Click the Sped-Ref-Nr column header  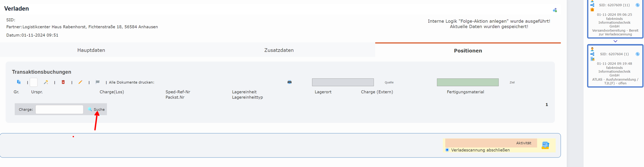coord(178,92)
